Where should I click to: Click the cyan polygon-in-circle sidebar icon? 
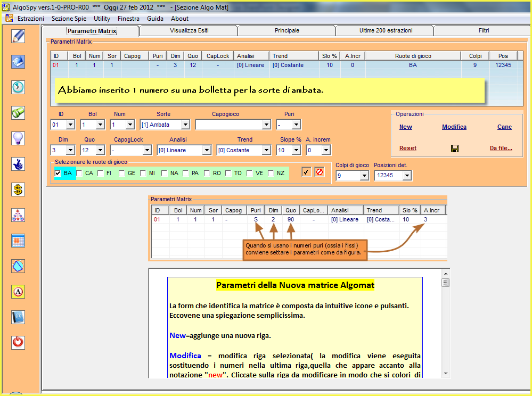18,266
